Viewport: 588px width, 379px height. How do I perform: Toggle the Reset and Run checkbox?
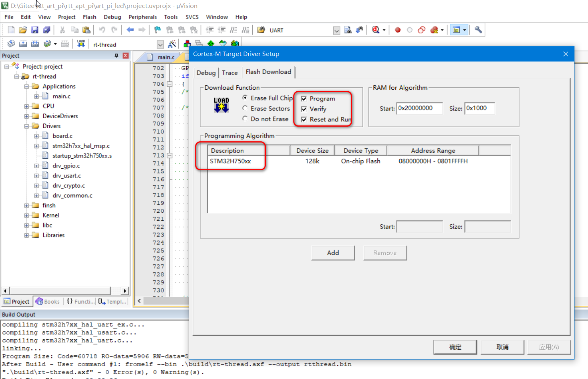304,119
